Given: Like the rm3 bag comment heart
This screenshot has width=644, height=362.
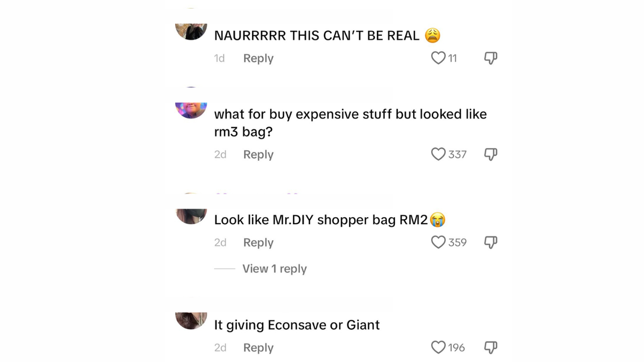Looking at the screenshot, I should coord(438,154).
